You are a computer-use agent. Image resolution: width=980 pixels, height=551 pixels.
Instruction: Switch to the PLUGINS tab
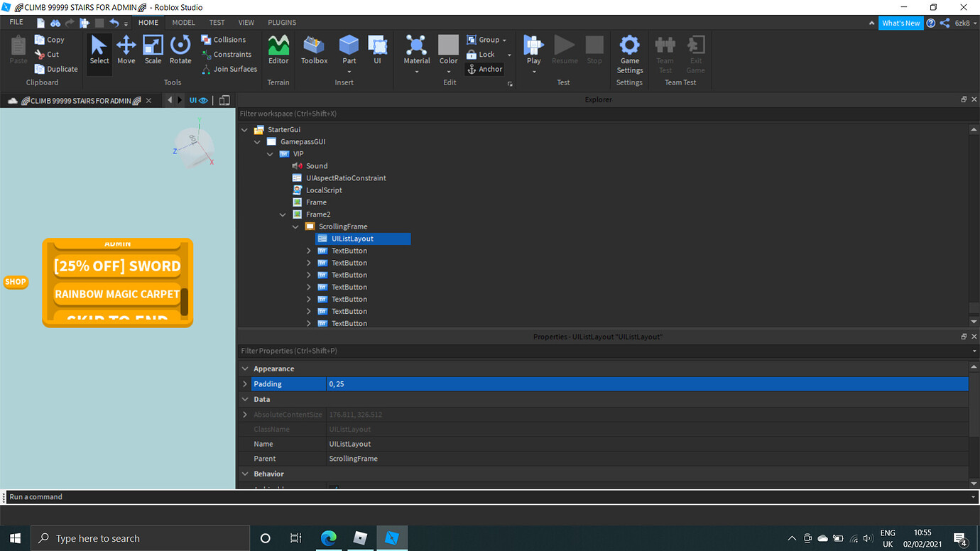[282, 23]
